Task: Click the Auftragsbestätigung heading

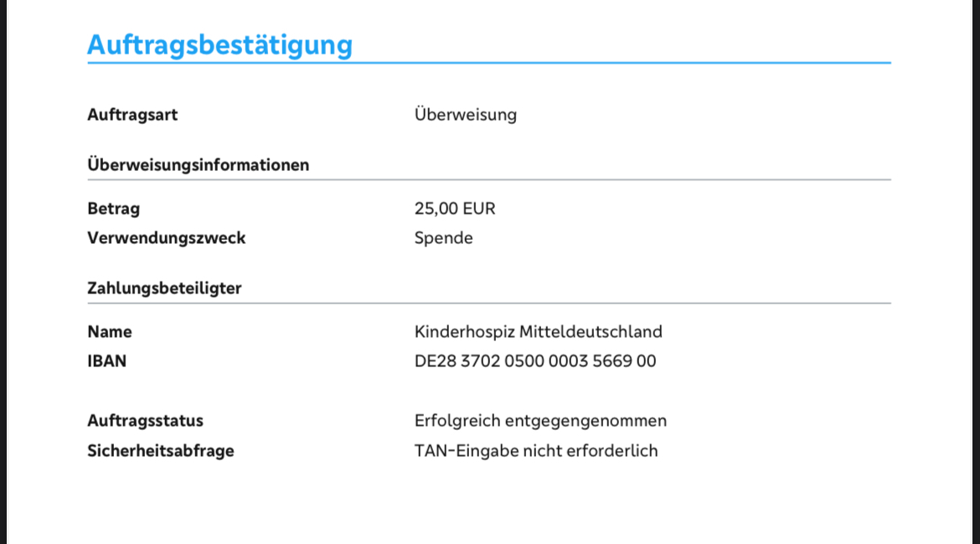Action: point(219,44)
